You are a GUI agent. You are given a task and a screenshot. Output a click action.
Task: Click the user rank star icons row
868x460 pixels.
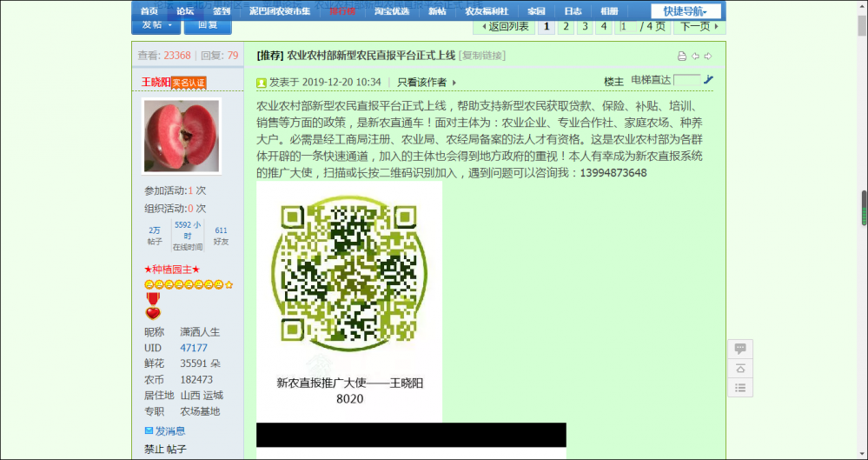click(189, 284)
